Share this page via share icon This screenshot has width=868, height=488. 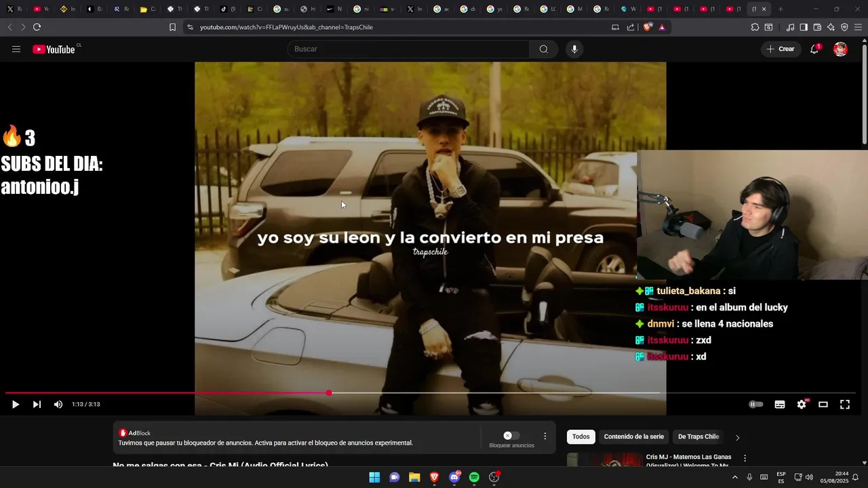[631, 27]
